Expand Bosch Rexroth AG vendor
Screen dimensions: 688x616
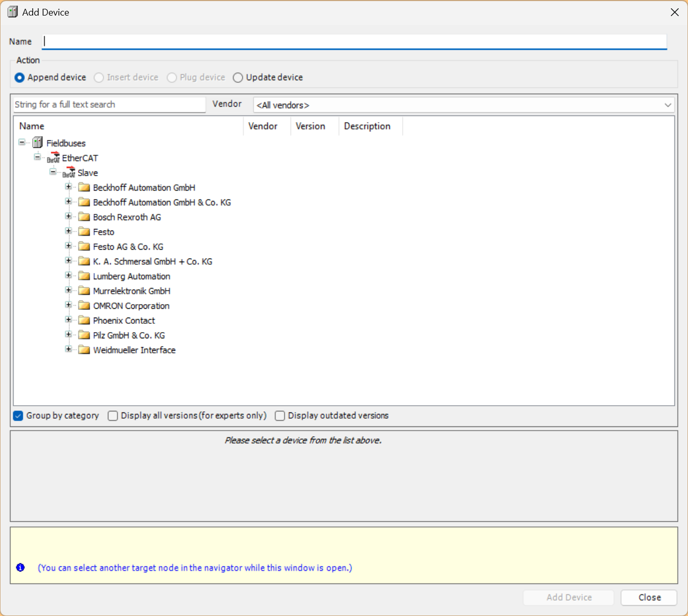click(68, 216)
